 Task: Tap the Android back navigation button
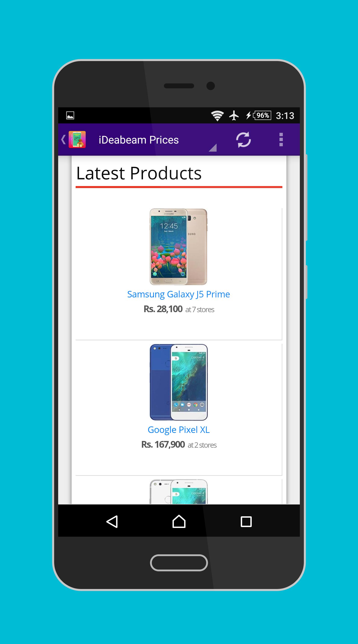[x=112, y=522]
